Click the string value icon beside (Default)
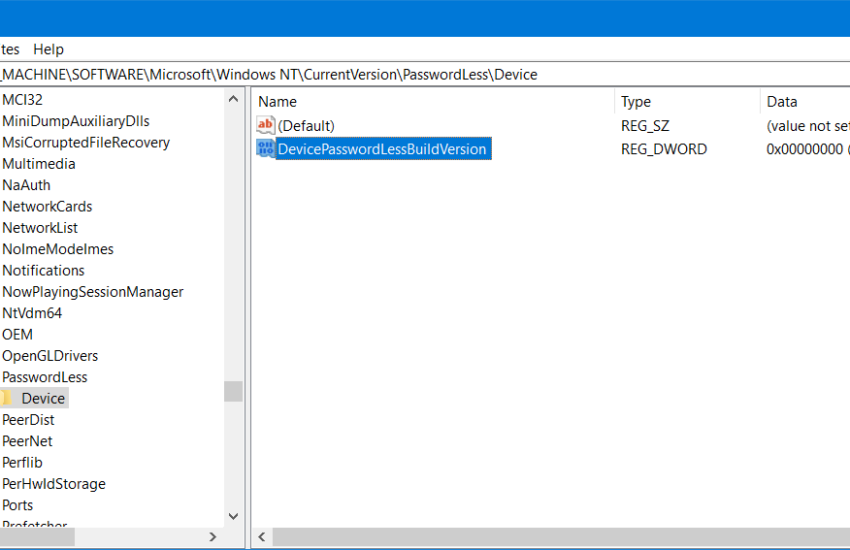The image size is (850, 550). [265, 125]
